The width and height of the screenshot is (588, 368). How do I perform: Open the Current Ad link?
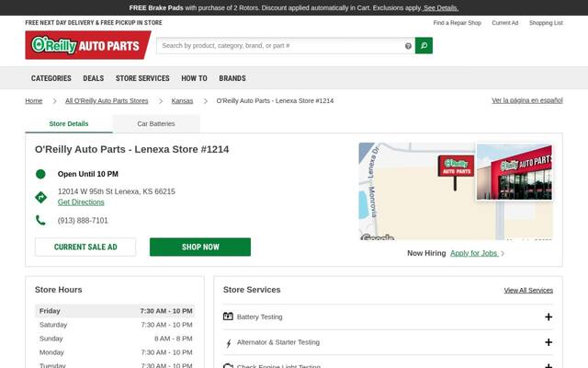tap(504, 23)
